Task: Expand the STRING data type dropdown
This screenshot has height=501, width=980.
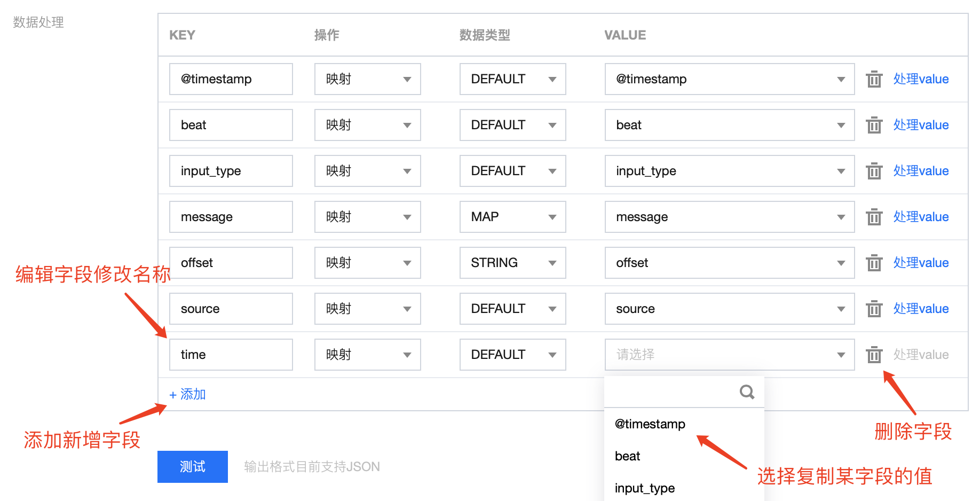Action: [x=512, y=263]
